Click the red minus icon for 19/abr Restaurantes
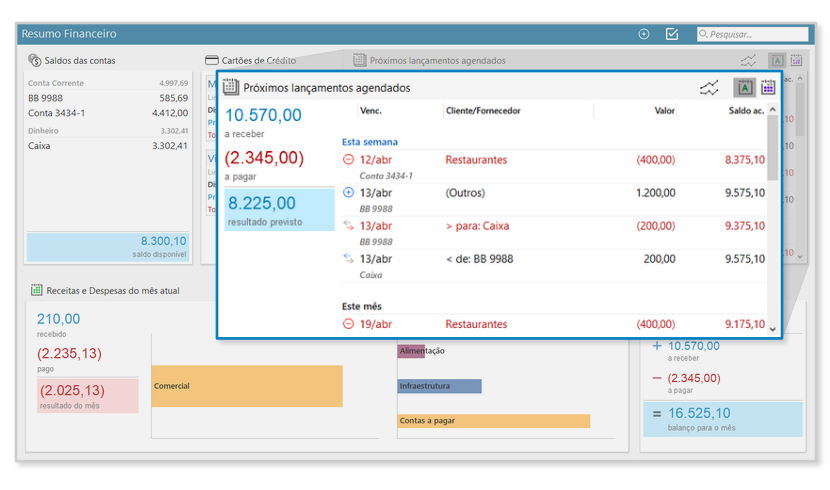This screenshot has height=490, width=830. pyautogui.click(x=348, y=324)
